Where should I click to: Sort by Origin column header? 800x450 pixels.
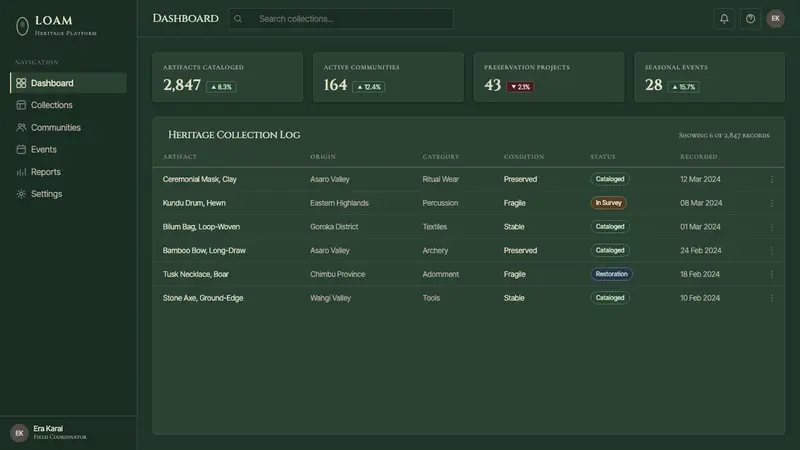(x=323, y=157)
